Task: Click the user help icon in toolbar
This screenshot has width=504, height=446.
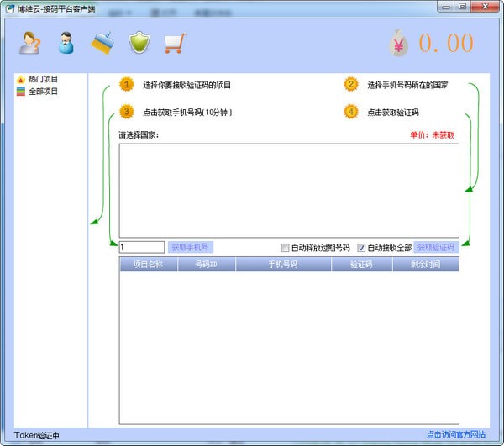Action: (x=30, y=43)
